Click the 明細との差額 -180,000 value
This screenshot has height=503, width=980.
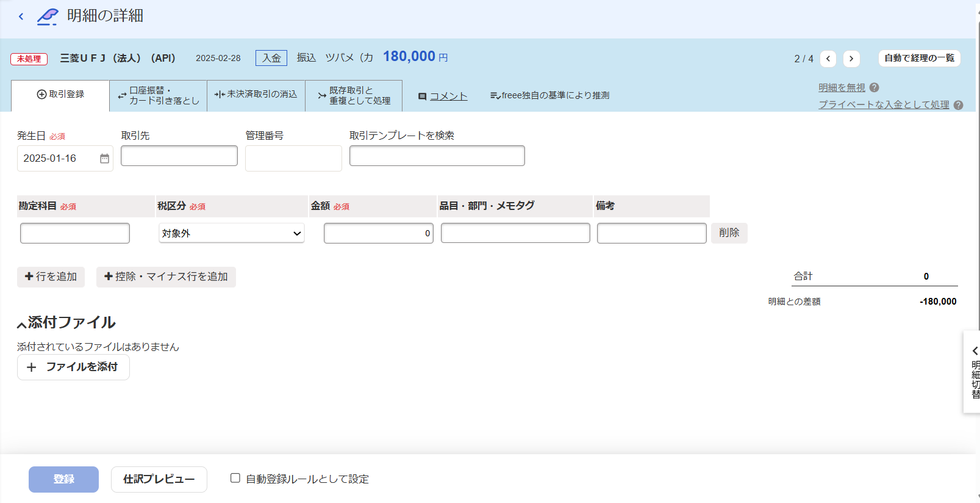pyautogui.click(x=938, y=302)
